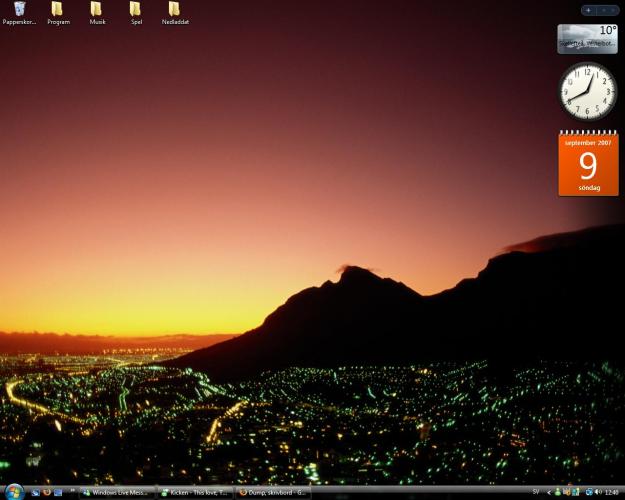Image resolution: width=625 pixels, height=500 pixels.
Task: Expand hidden system tray icons arrow
Action: point(549,492)
